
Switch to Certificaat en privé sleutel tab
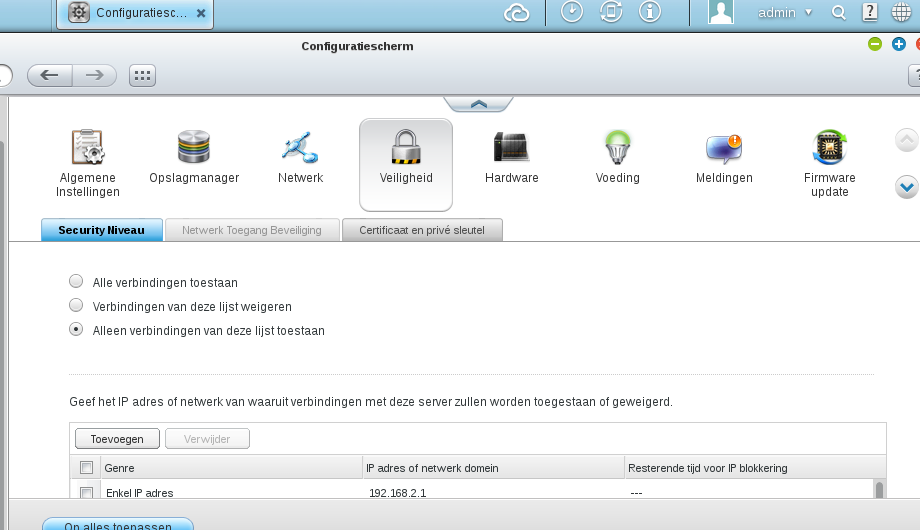[422, 230]
